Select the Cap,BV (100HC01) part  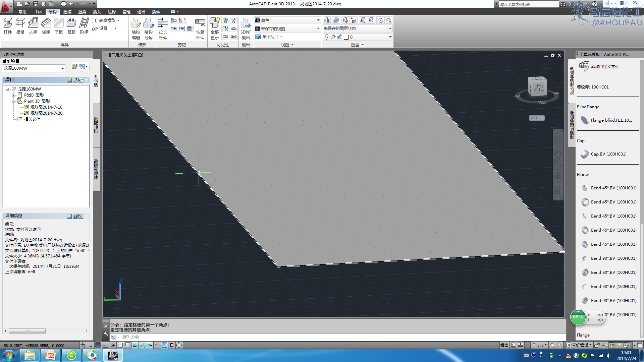tap(604, 154)
